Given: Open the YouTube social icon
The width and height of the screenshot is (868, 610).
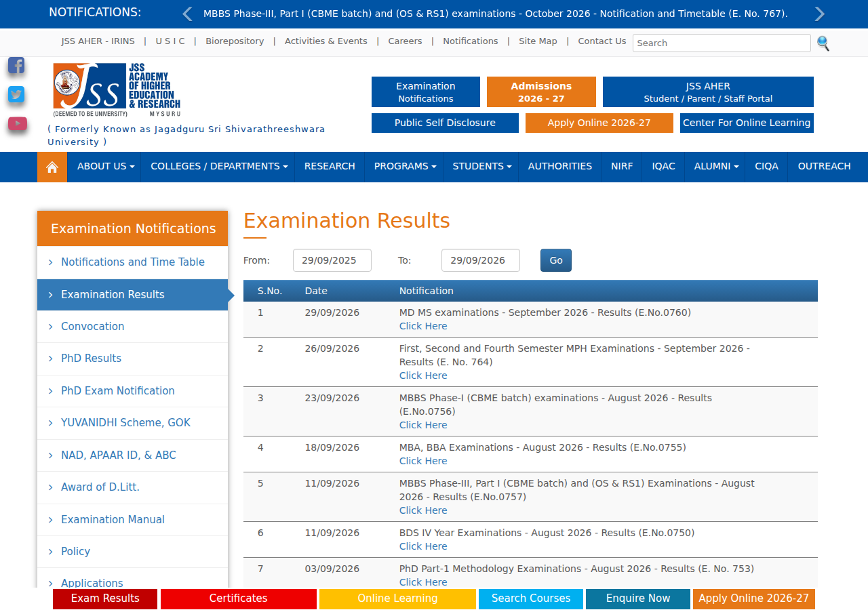Looking at the screenshot, I should tap(18, 123).
